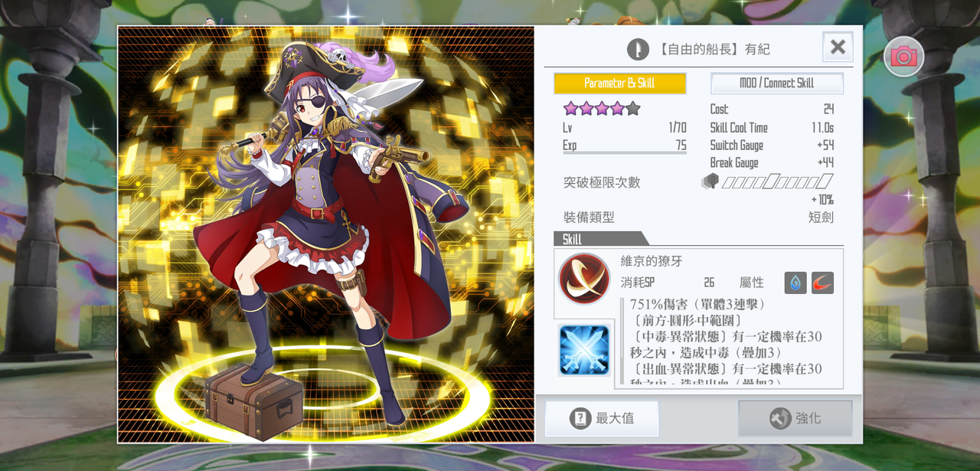The width and height of the screenshot is (980, 471).
Task: Tap the camera screenshot icon
Action: pyautogui.click(x=903, y=57)
